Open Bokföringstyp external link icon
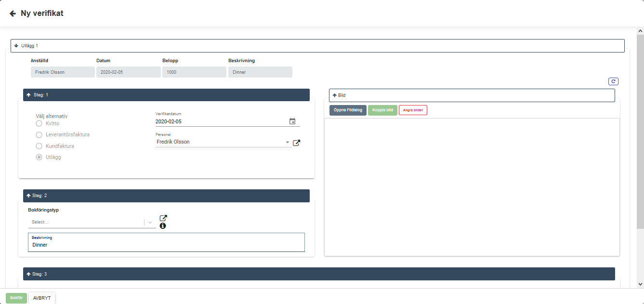This screenshot has height=304, width=644. (163, 218)
